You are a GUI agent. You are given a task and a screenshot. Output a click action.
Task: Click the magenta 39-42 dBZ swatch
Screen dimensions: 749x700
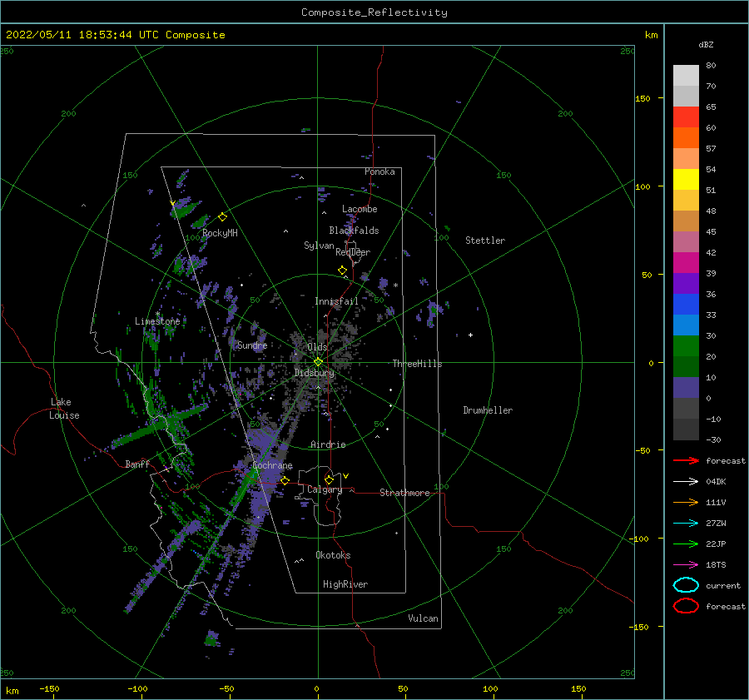[686, 262]
